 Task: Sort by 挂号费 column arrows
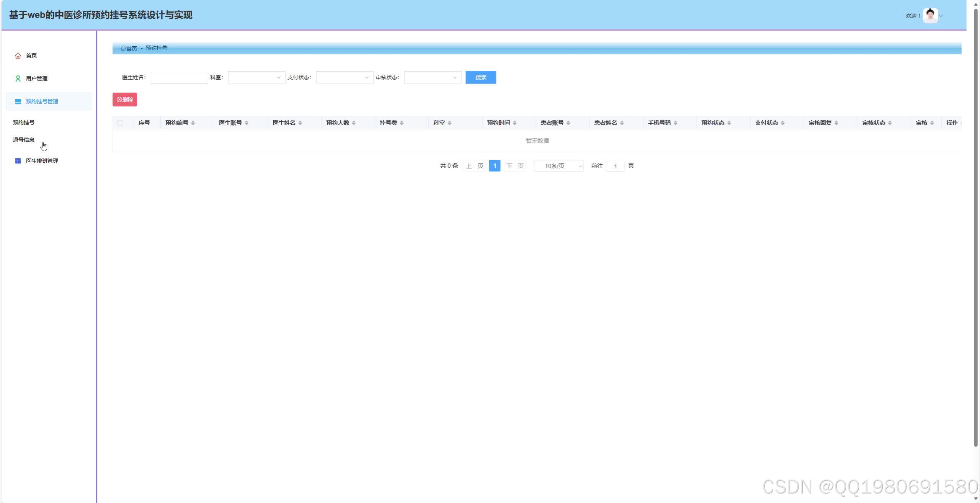click(x=402, y=123)
